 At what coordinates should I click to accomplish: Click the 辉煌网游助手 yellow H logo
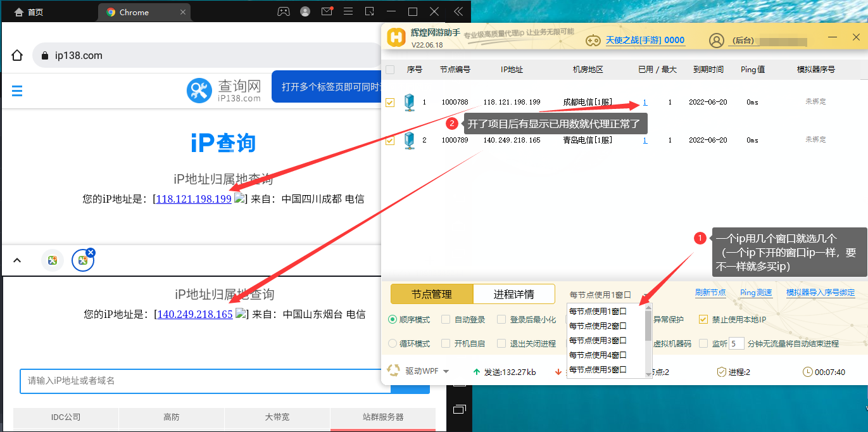click(396, 37)
